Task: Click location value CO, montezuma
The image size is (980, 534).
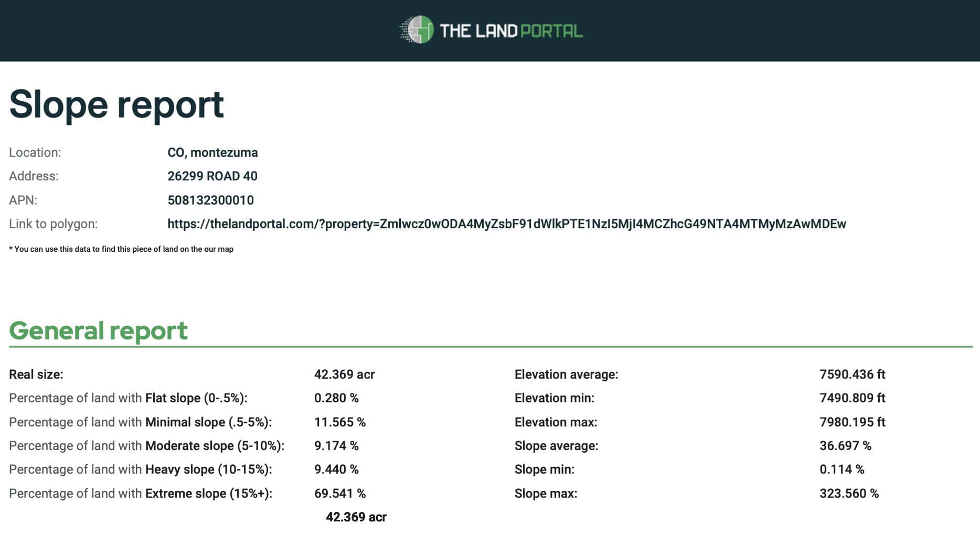Action: (x=212, y=153)
